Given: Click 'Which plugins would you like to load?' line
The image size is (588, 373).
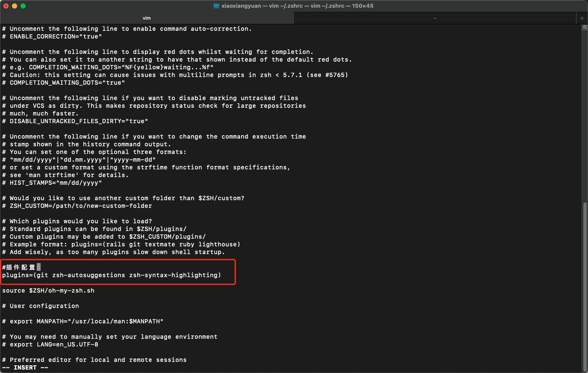Looking at the screenshot, I should pyautogui.click(x=77, y=221).
